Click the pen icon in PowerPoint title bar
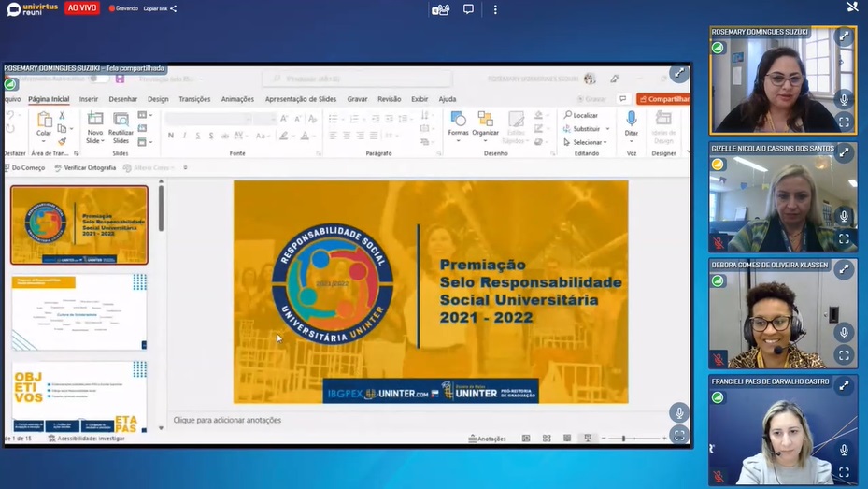The image size is (868, 489). tap(615, 79)
